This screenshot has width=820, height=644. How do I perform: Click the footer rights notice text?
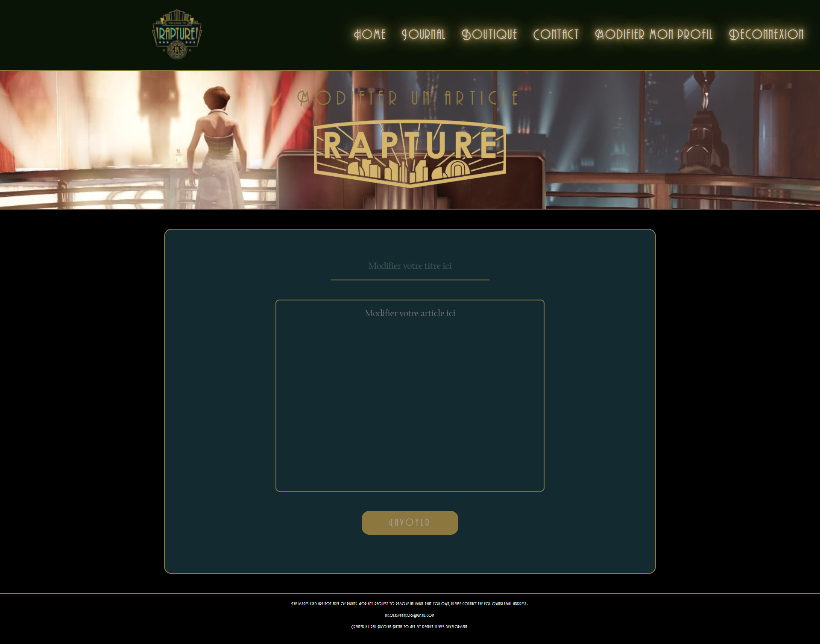click(410, 603)
